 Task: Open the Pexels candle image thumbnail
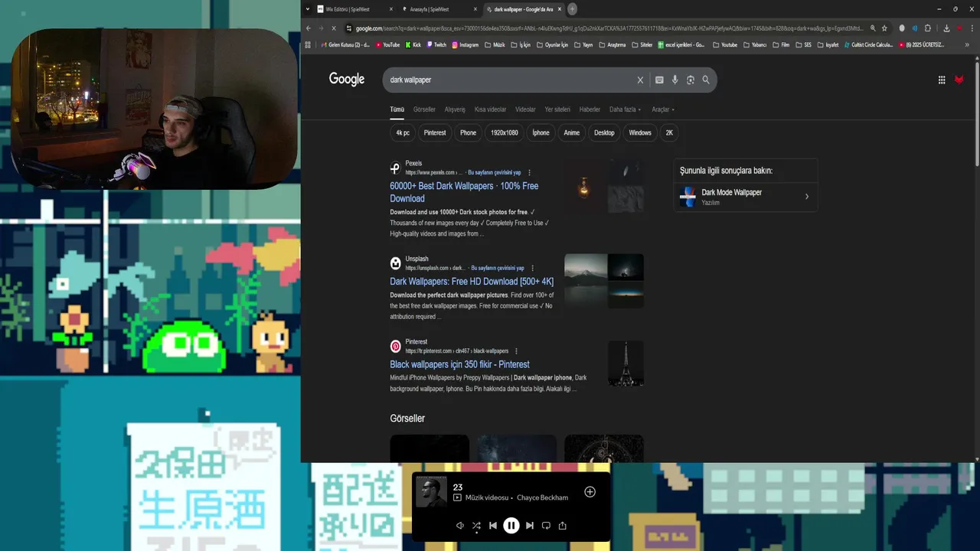585,186
